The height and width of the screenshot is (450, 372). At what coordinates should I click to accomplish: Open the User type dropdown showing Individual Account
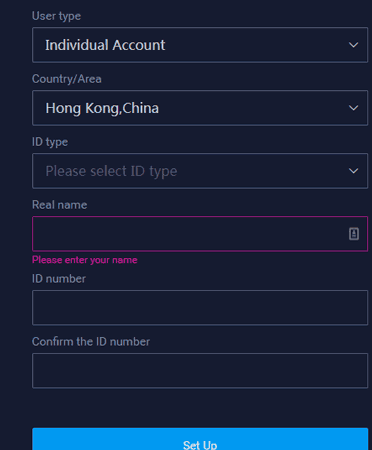[200, 45]
